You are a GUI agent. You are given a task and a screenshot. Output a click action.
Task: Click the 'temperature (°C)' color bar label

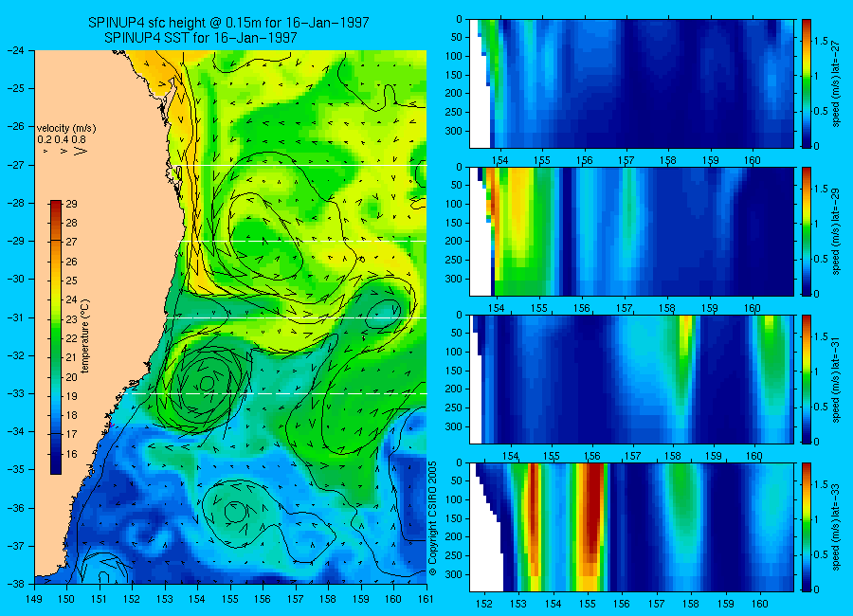[84, 336]
